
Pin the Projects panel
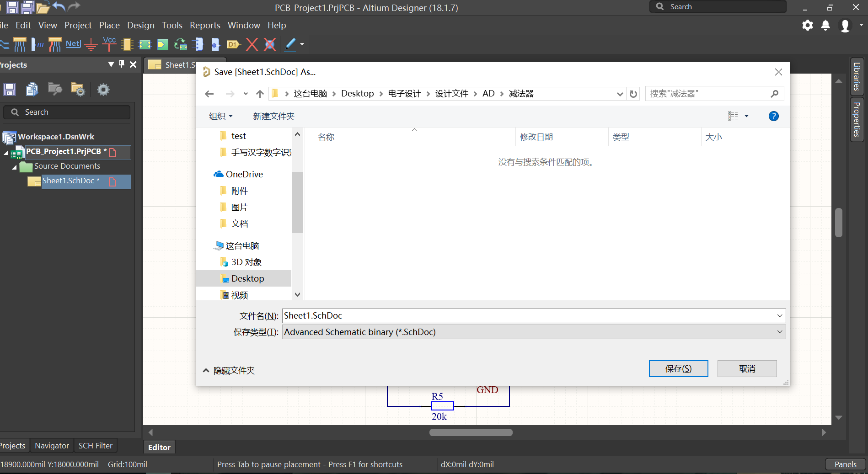[121, 64]
